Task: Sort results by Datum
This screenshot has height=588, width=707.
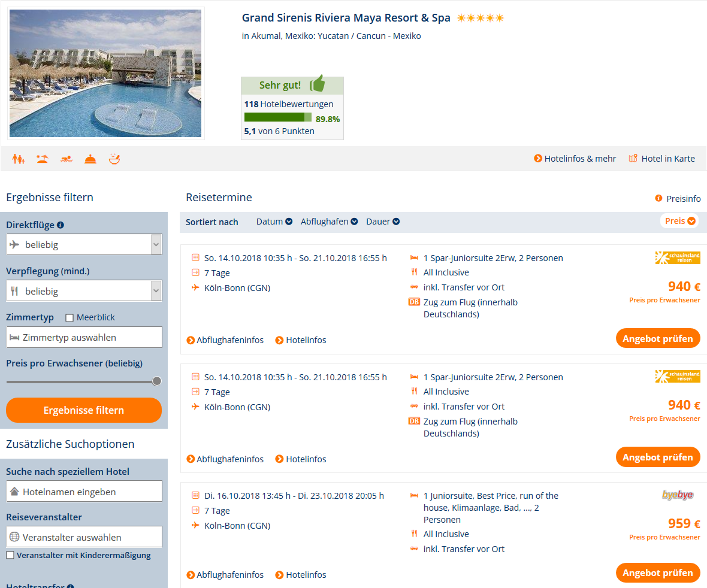Action: coord(274,222)
